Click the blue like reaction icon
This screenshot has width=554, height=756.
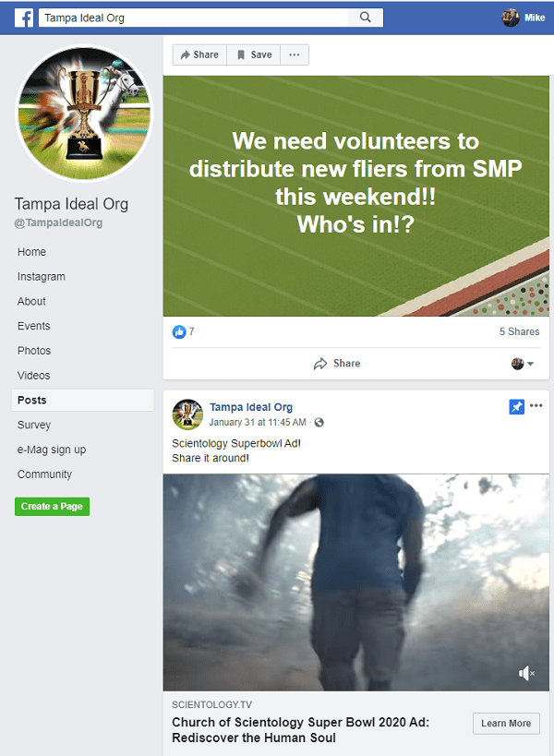(x=179, y=331)
